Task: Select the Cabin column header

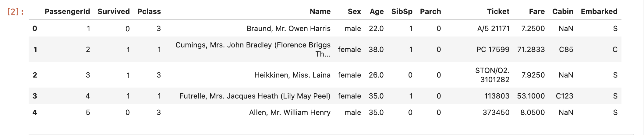Action: [x=563, y=12]
